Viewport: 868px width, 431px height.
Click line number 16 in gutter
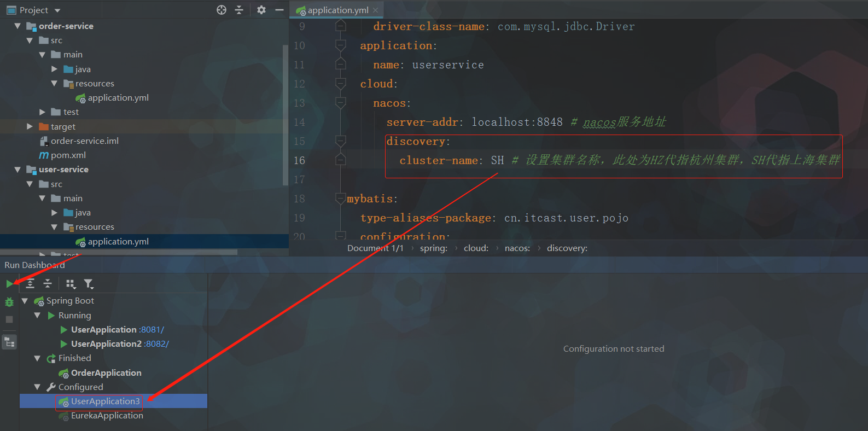coord(299,160)
